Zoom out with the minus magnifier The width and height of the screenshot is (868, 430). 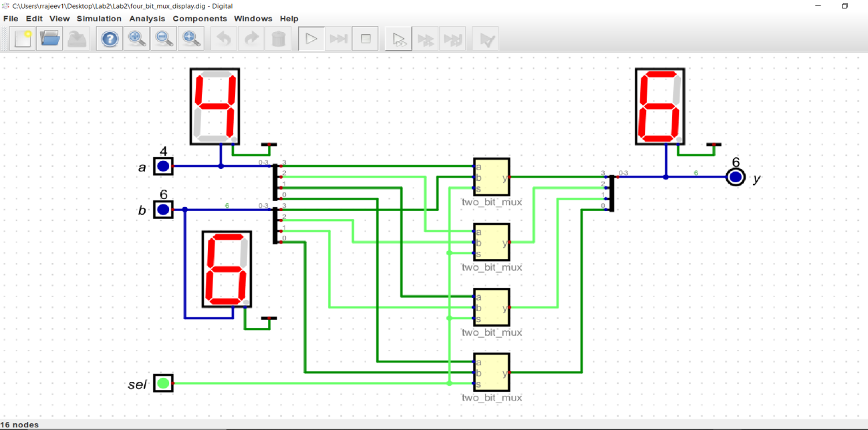[164, 39]
